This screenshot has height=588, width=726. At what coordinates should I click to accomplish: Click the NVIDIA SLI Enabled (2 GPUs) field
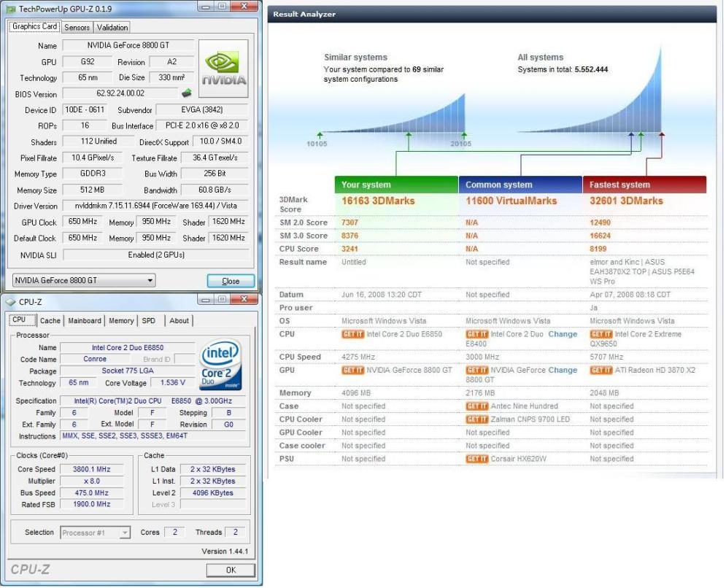[156, 255]
